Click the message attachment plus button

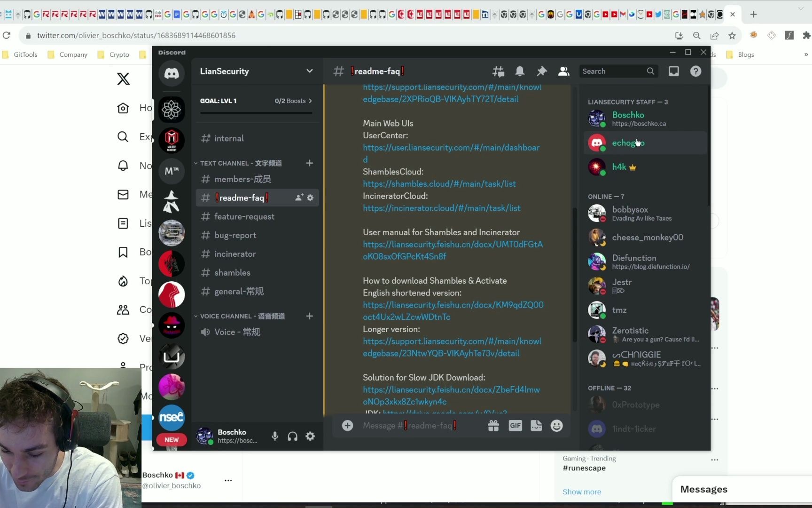347,426
